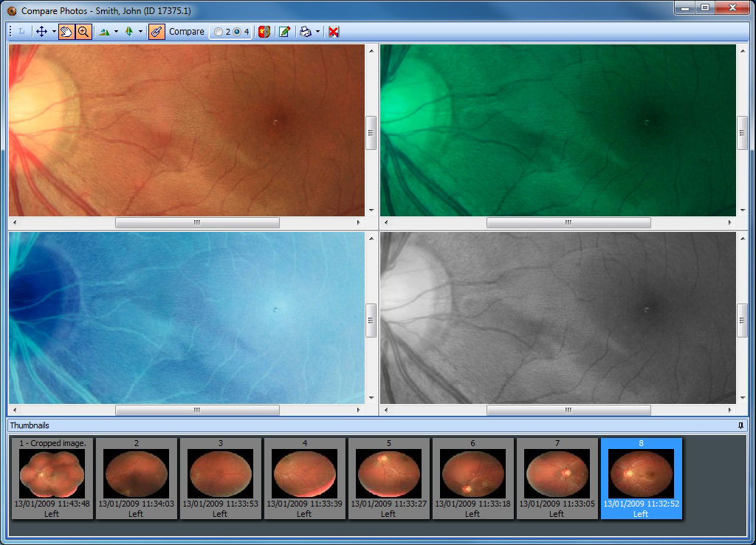This screenshot has width=756, height=545.
Task: Click the top-left pane horizontal scrollbar thumb
Action: point(197,222)
